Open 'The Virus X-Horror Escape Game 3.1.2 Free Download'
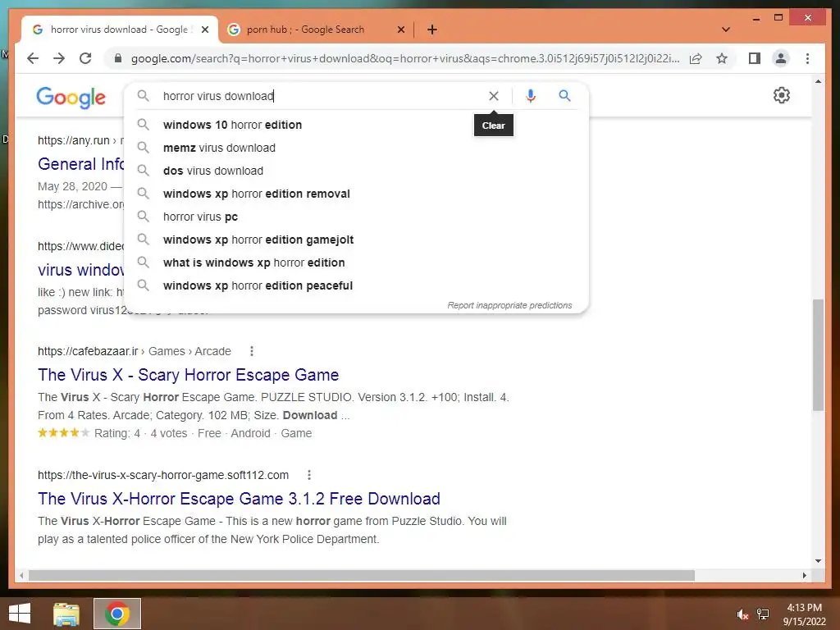Image resolution: width=840 pixels, height=630 pixels. pos(239,499)
